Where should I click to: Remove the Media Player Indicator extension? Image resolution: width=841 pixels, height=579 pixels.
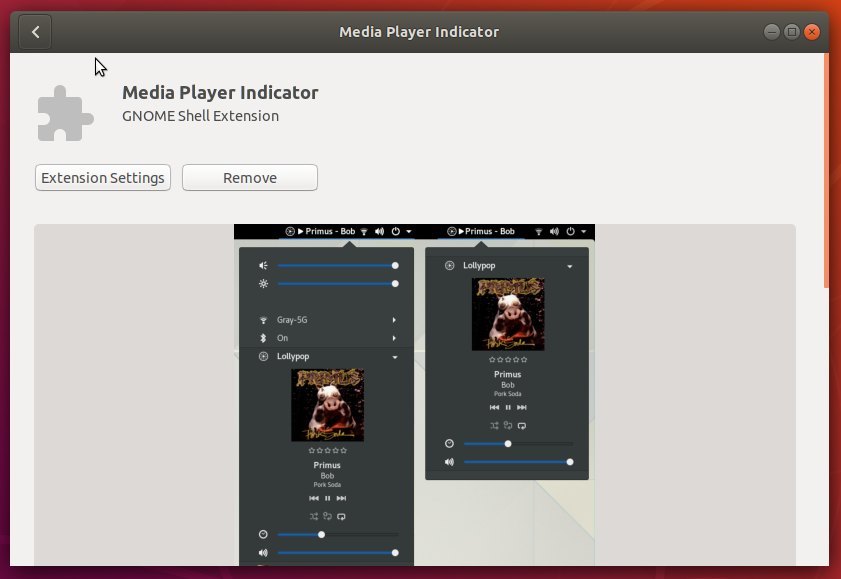[249, 177]
